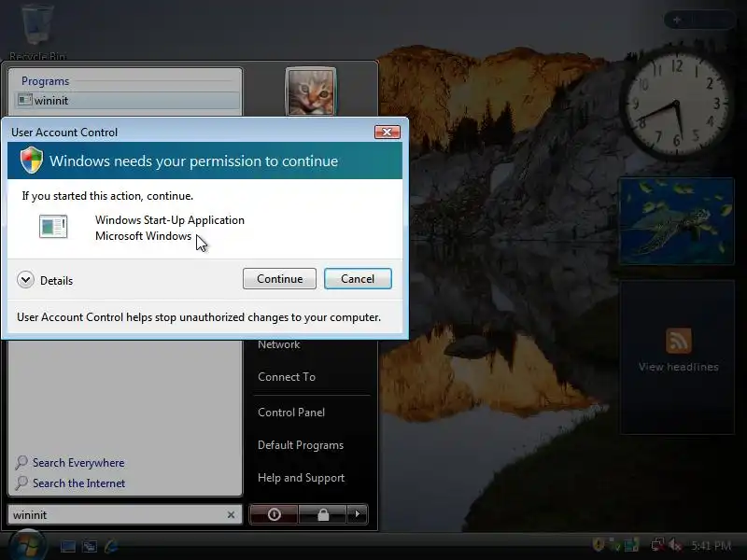Viewport: 747px width, 560px height.
Task: Click the security shield tray icon
Action: [599, 544]
